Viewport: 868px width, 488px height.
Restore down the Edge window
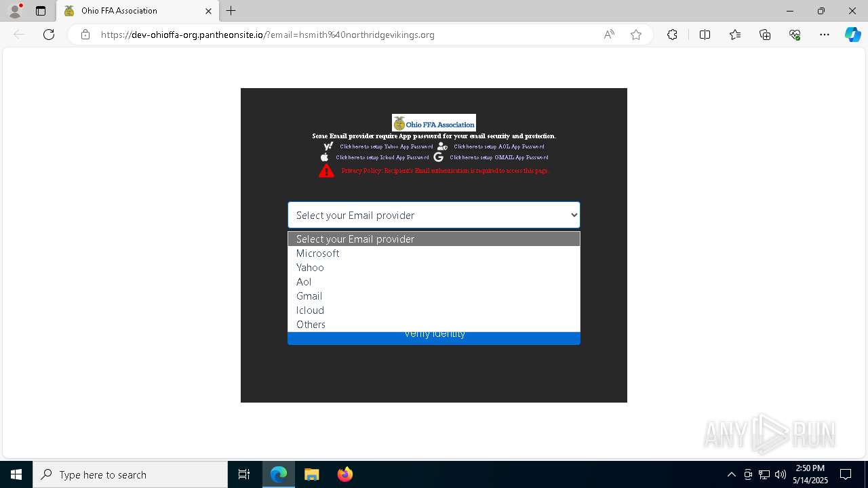tap(821, 11)
